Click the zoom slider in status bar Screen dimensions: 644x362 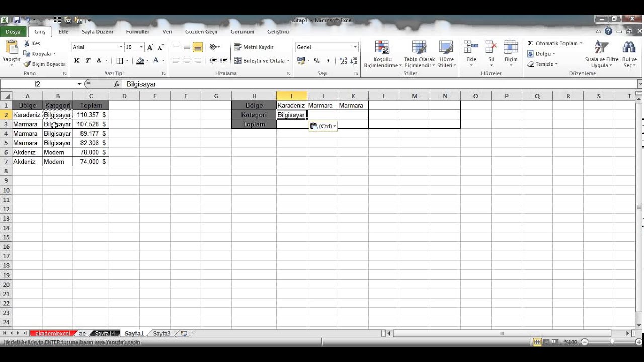point(612,342)
